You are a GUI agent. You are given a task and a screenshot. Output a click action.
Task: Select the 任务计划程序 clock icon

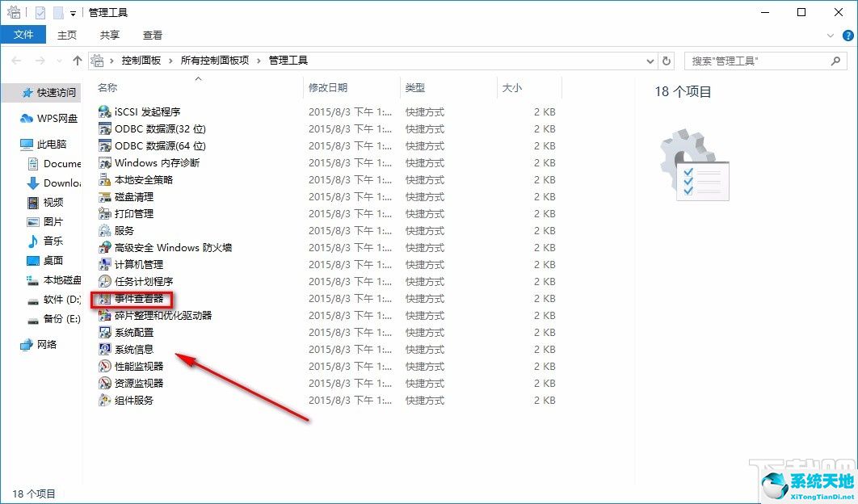tap(104, 281)
